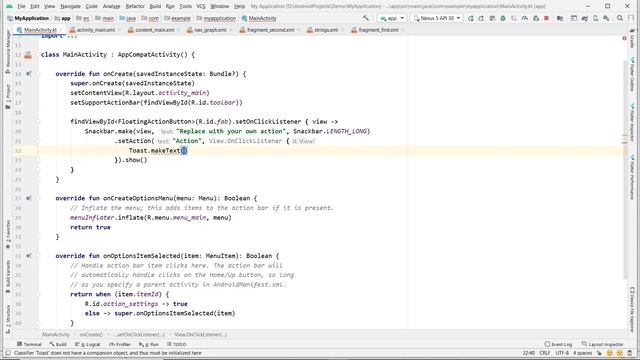Click override marker beside onCreateOptionsMenu
Screen dimensions: 640x360
click(x=28, y=198)
